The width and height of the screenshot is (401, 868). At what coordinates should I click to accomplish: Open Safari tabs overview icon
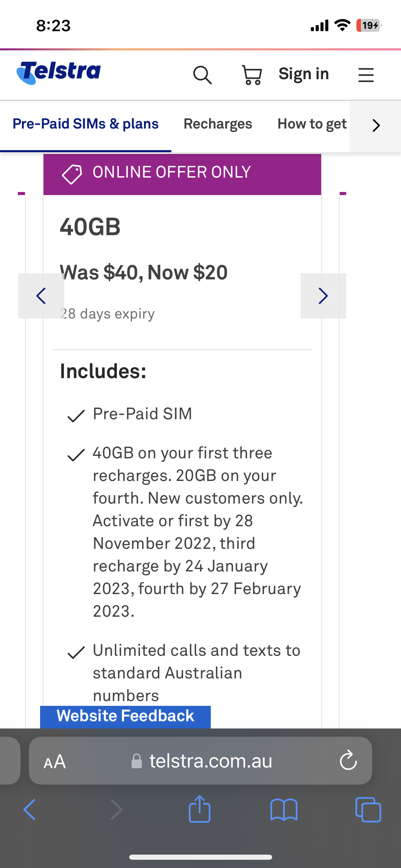pyautogui.click(x=368, y=809)
